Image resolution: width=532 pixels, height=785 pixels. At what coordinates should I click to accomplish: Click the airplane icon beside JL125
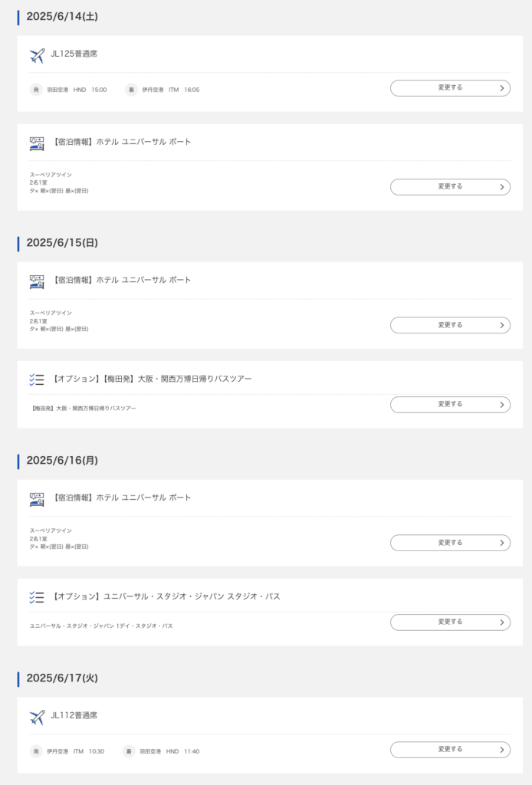pos(37,55)
